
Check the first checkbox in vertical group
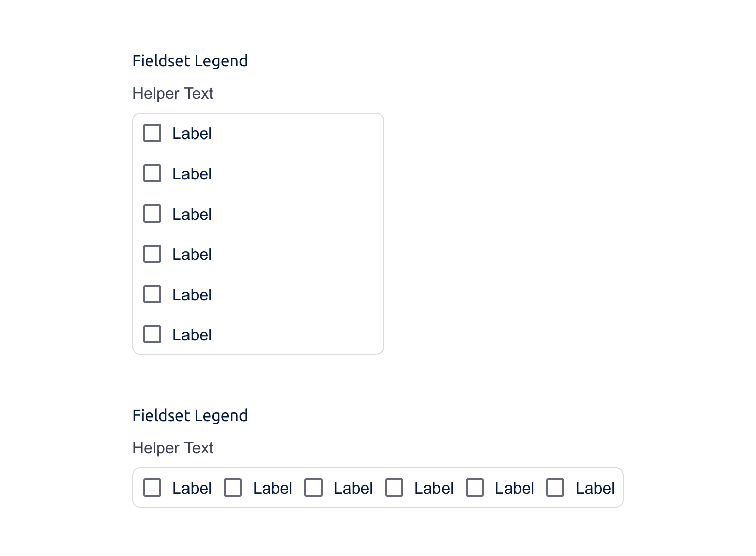click(152, 133)
